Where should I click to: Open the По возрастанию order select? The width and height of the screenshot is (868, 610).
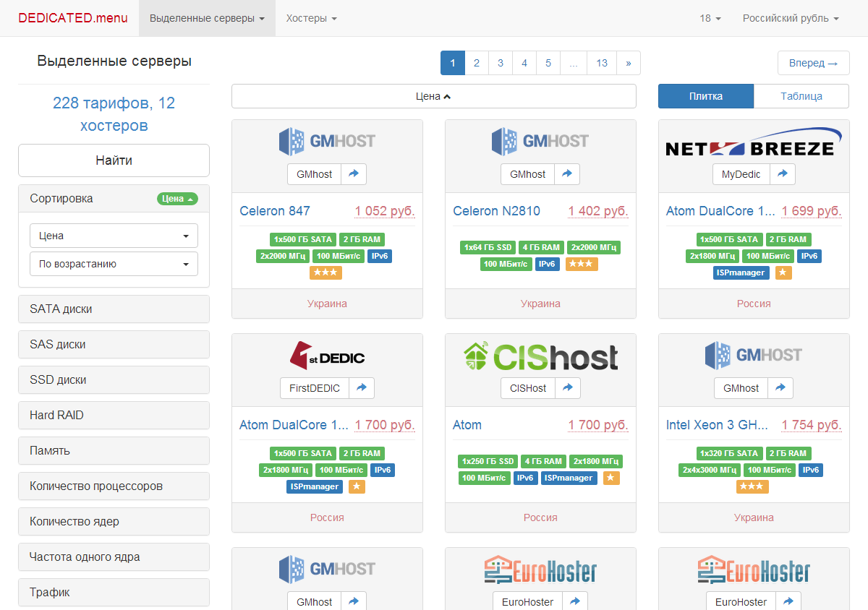[114, 264]
